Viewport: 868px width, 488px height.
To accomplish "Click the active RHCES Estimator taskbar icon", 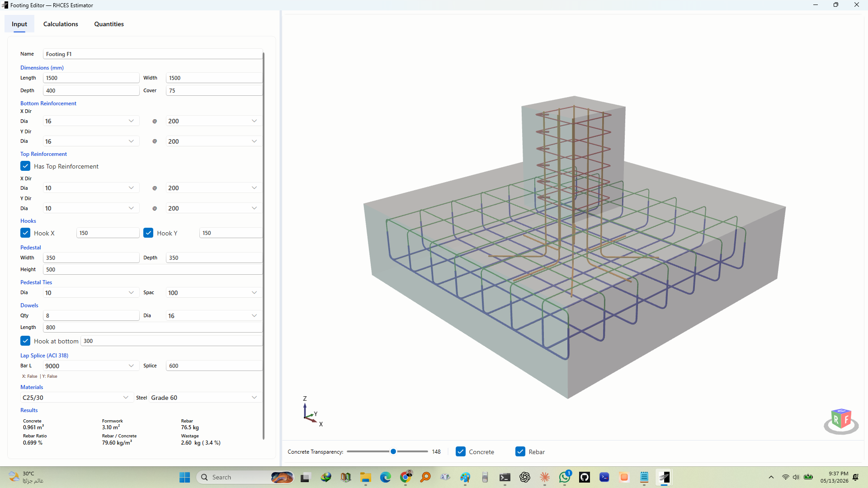I will click(664, 477).
